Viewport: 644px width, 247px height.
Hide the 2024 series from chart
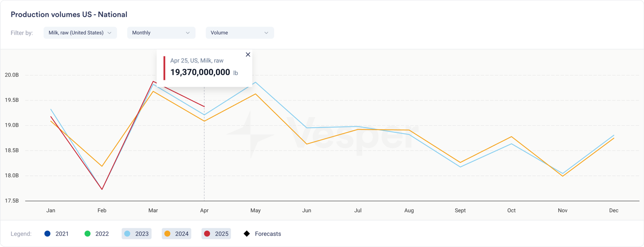(177, 234)
